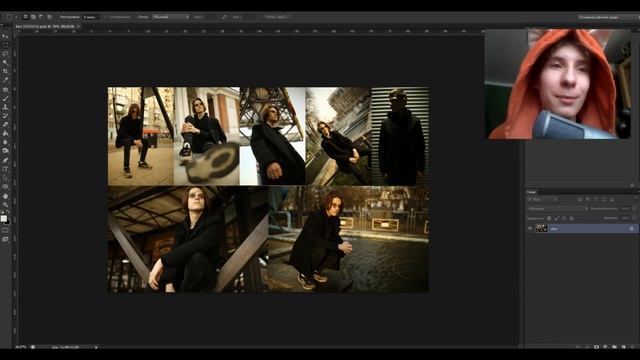640x360 pixels.
Task: Select the Shape tool
Action: [5, 187]
